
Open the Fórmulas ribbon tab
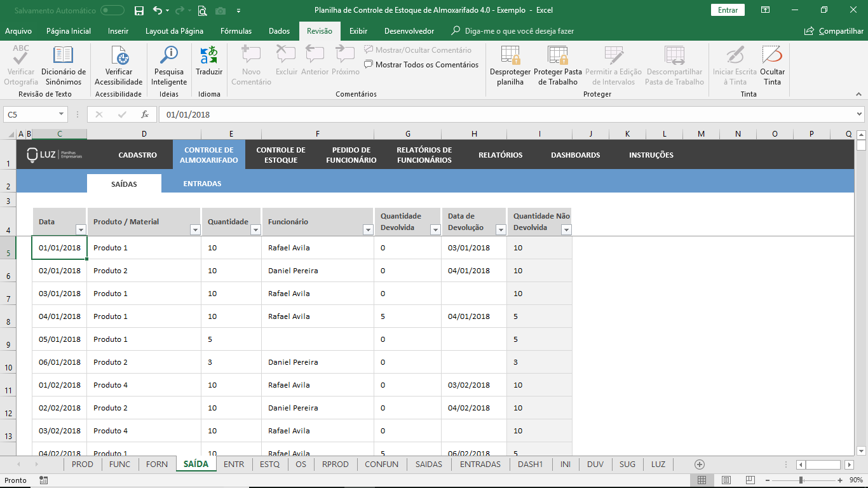(236, 30)
